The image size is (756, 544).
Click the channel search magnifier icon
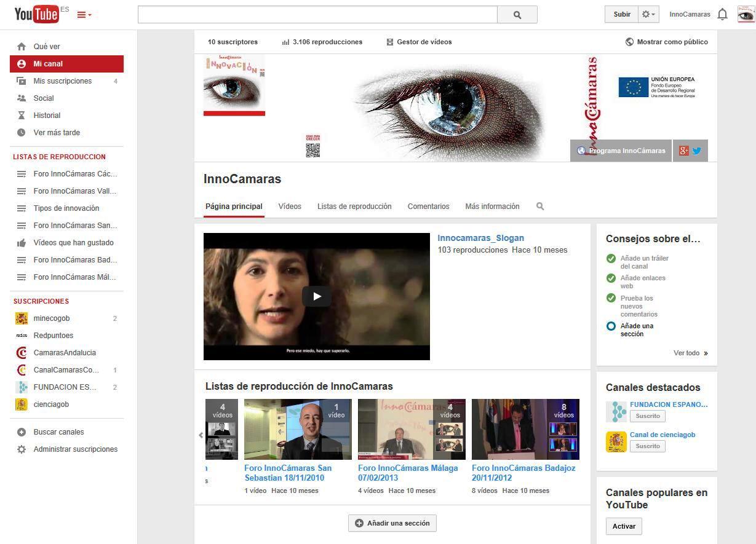(x=540, y=207)
